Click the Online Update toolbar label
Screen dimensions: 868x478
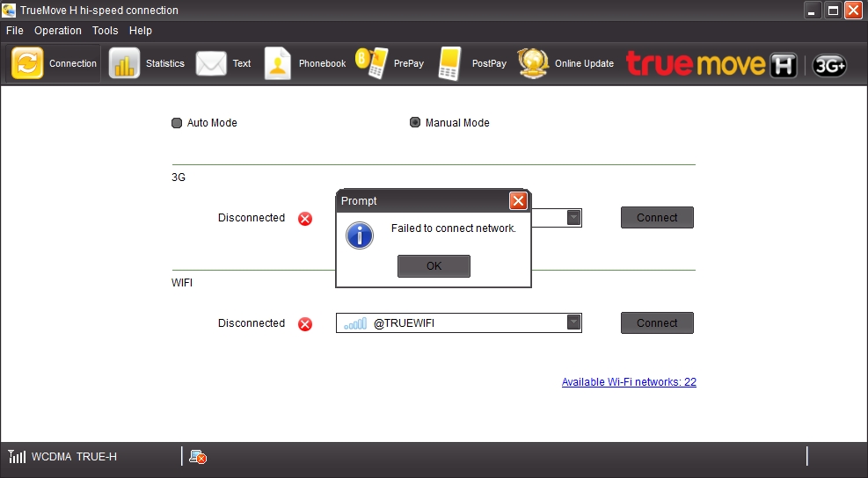584,63
